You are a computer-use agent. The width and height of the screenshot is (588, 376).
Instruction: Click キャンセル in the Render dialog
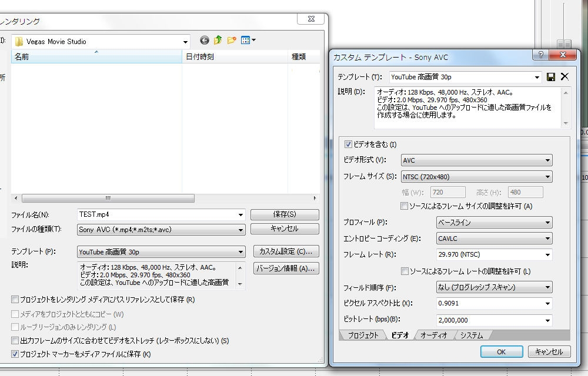(285, 229)
